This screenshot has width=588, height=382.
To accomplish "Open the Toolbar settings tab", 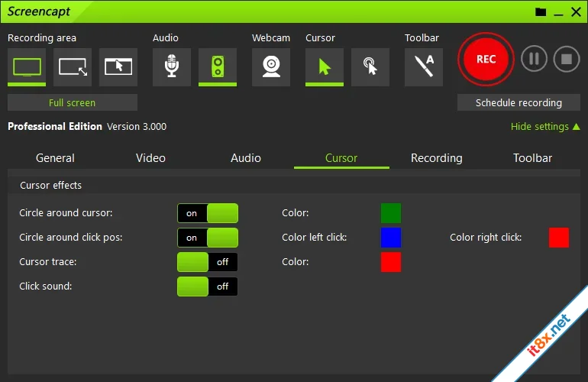I will tap(532, 158).
